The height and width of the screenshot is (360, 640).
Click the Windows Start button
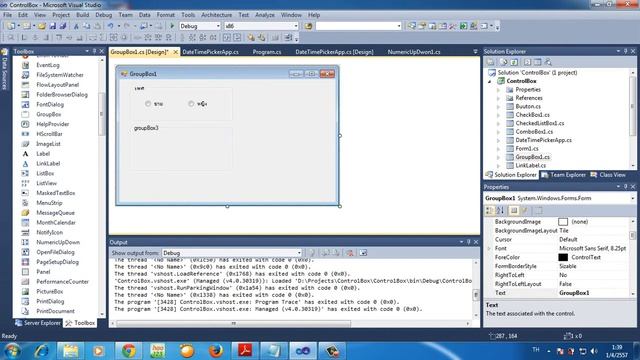(12, 351)
